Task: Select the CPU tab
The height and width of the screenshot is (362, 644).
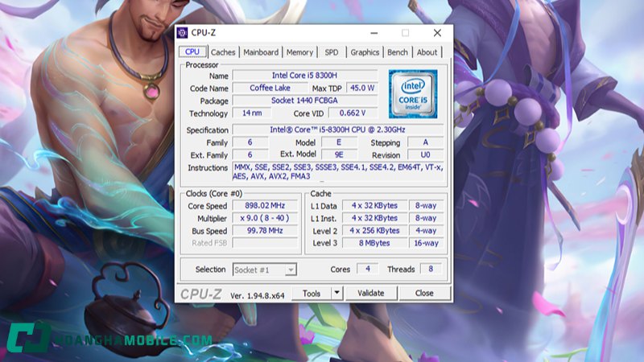Action: pos(192,51)
